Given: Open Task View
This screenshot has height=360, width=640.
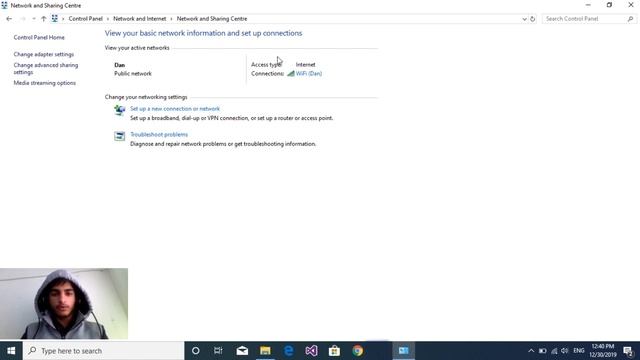Looking at the screenshot, I should tap(218, 351).
